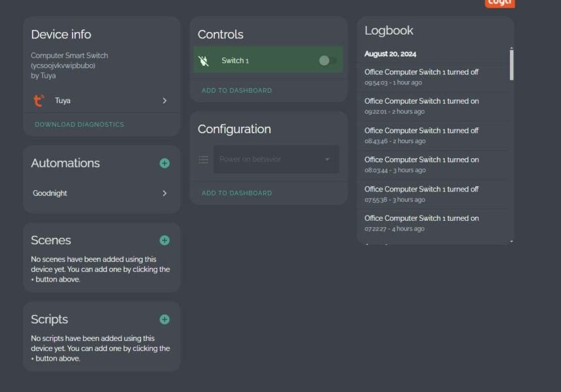Add a new scene with plus icon

coord(165,240)
